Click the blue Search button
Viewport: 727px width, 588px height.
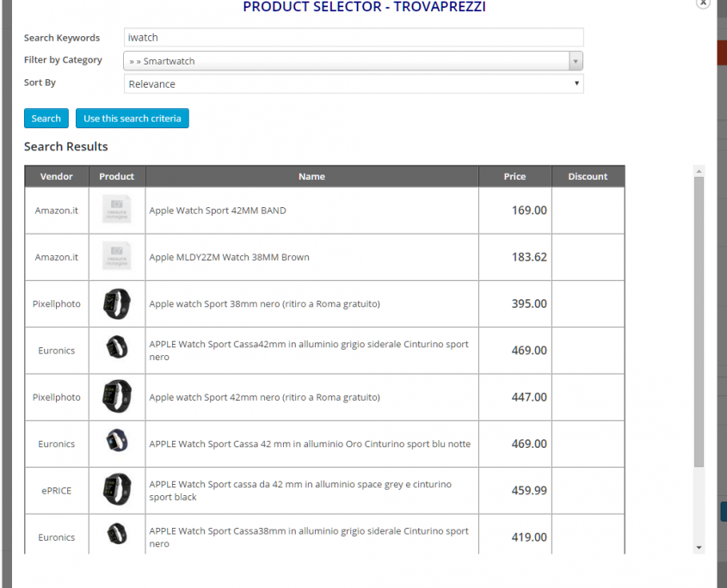click(46, 118)
